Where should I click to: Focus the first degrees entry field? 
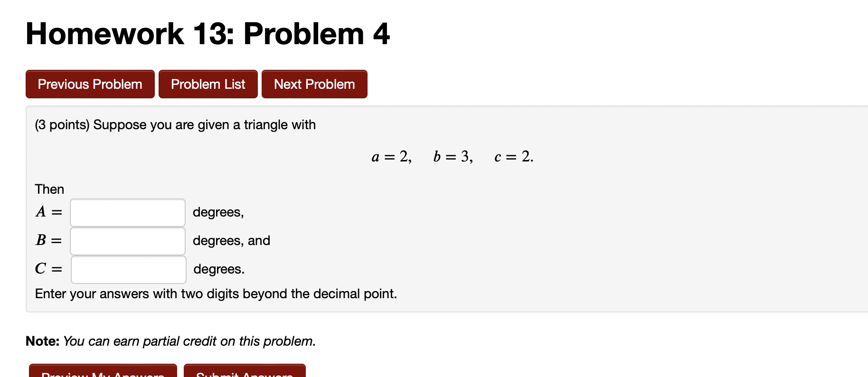pyautogui.click(x=127, y=212)
